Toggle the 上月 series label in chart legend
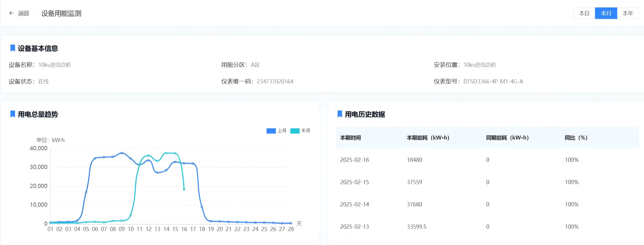Image resolution: width=644 pixels, height=245 pixels. tap(282, 131)
